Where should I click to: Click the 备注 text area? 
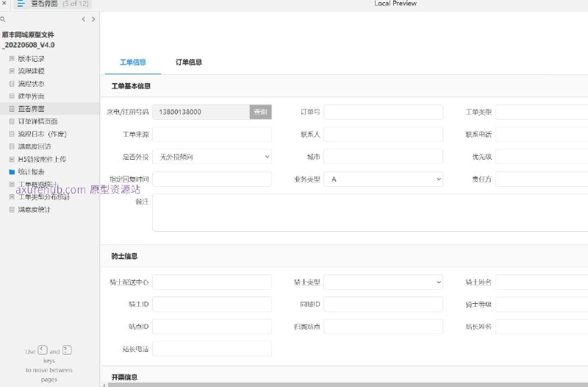pyautogui.click(x=370, y=213)
